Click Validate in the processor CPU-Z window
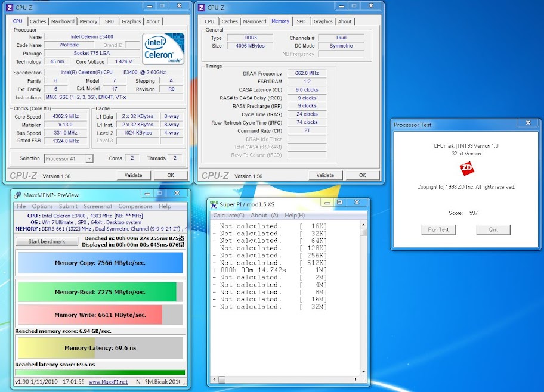 (134, 175)
